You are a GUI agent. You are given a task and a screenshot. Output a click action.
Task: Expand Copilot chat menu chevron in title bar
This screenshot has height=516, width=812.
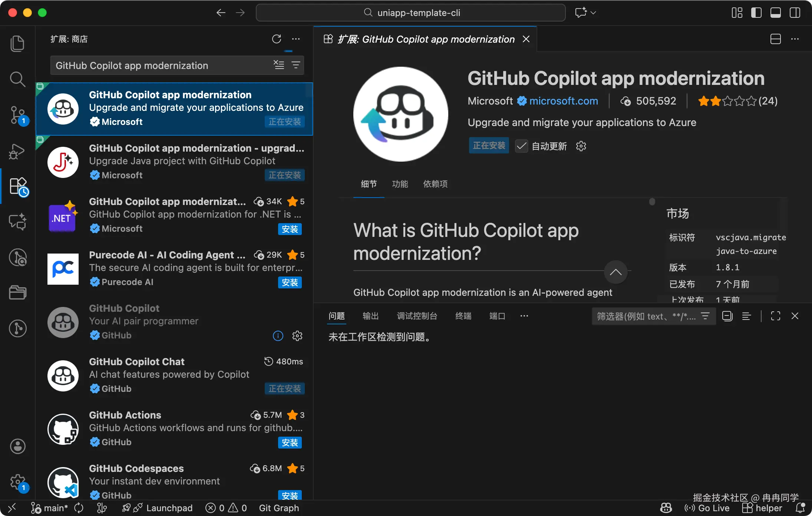594,13
